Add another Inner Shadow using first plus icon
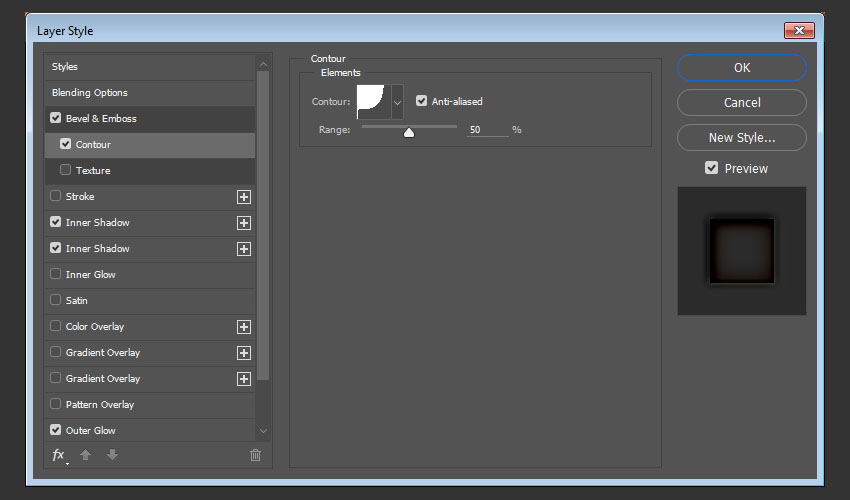The image size is (850, 500). coord(244,223)
